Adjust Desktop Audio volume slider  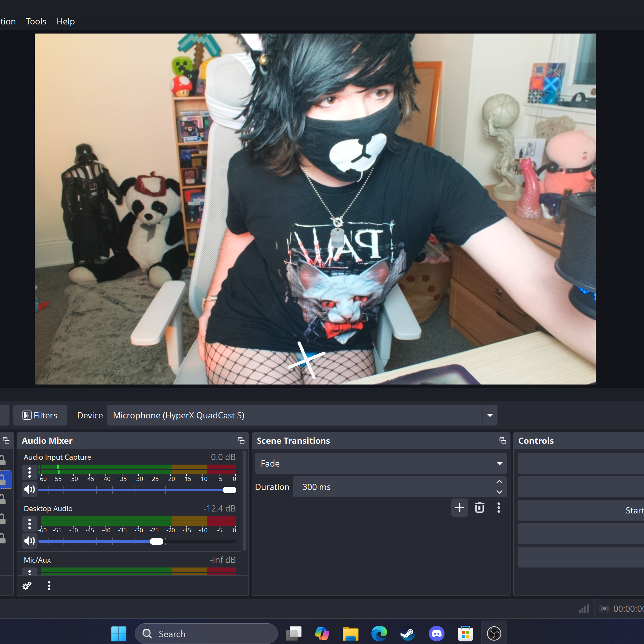(137, 541)
